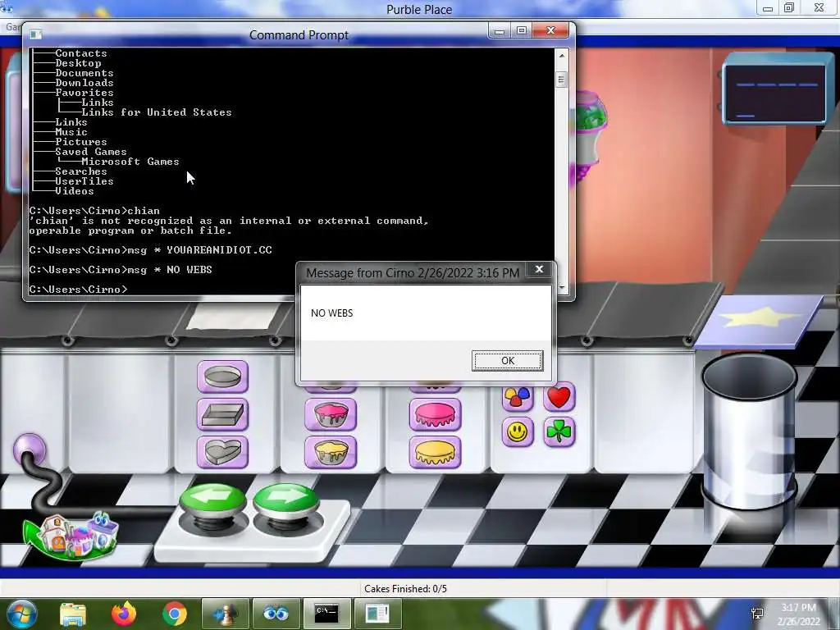
Task: Click OK in the message dialog
Action: (x=507, y=361)
